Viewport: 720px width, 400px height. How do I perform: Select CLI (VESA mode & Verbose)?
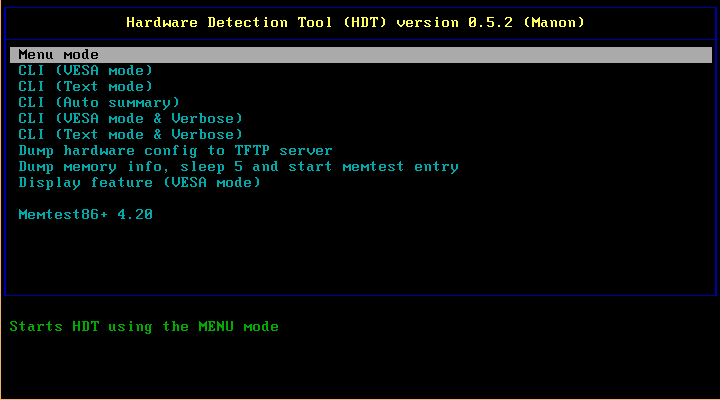point(130,118)
